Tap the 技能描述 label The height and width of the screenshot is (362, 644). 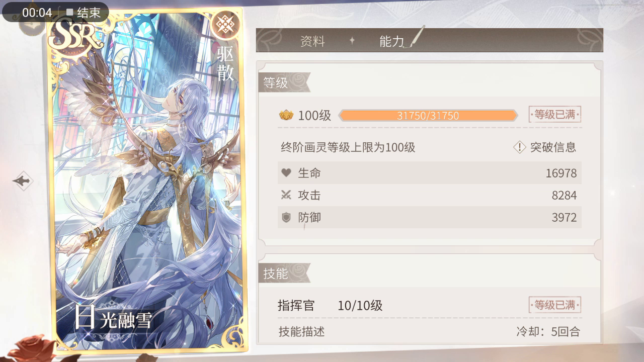click(302, 331)
